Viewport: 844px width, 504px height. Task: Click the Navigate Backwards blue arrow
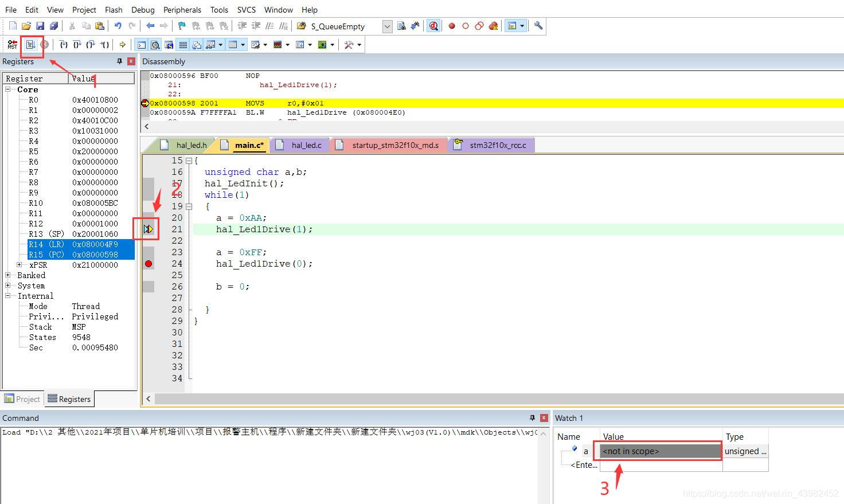[x=150, y=26]
